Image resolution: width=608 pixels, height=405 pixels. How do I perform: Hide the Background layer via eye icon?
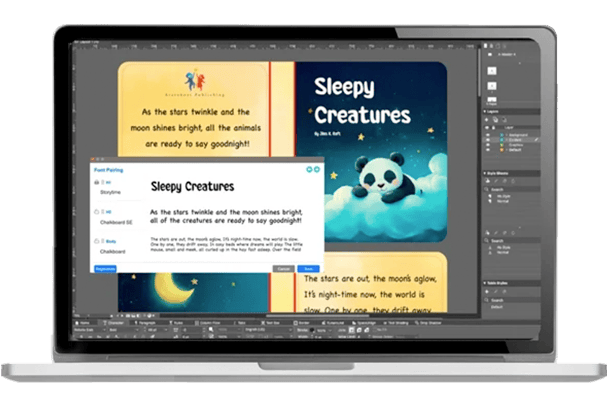coord(488,135)
